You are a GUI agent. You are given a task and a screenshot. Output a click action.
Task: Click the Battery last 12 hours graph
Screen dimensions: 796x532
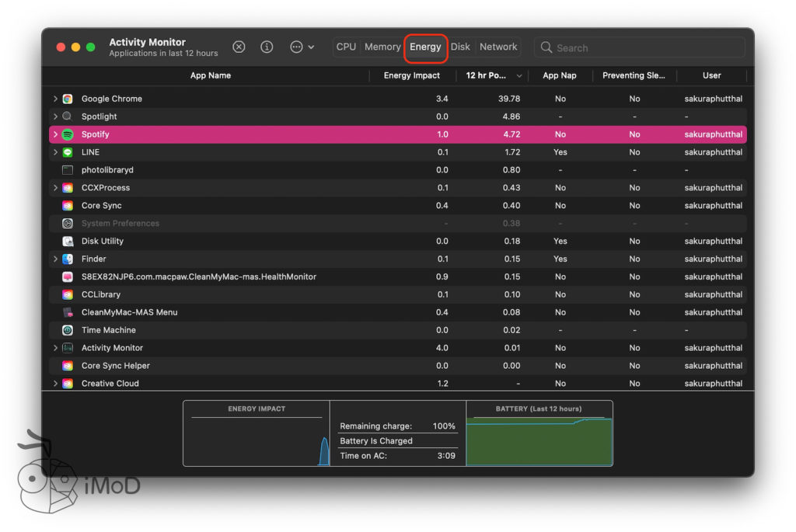(539, 440)
